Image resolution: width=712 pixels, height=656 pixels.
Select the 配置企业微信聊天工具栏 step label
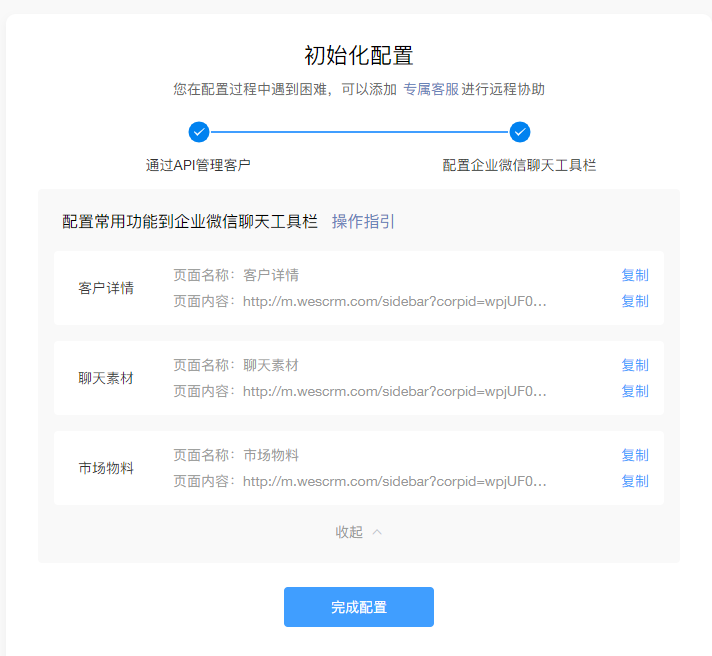pos(519,165)
